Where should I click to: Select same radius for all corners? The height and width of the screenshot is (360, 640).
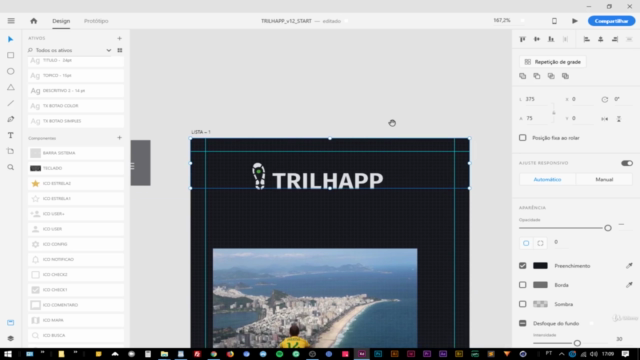click(526, 243)
